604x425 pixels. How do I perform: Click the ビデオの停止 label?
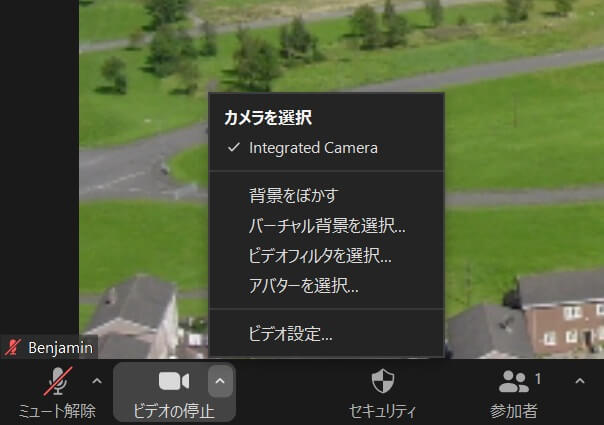click(x=174, y=411)
